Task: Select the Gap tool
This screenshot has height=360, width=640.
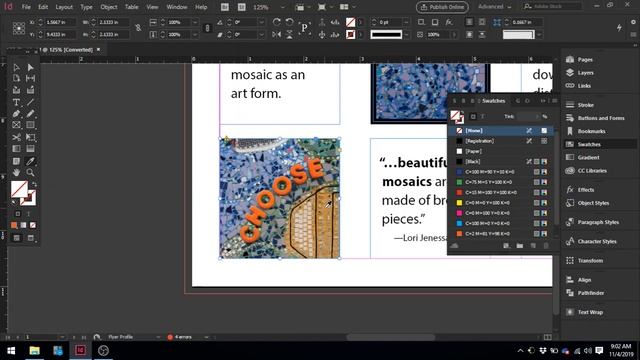Action: 31,78
